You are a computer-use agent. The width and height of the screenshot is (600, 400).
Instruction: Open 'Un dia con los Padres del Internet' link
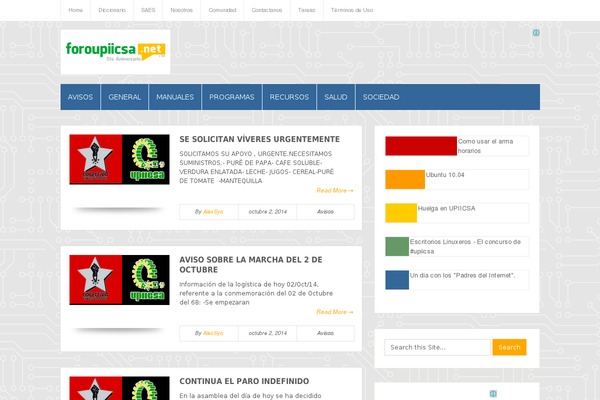click(462, 276)
